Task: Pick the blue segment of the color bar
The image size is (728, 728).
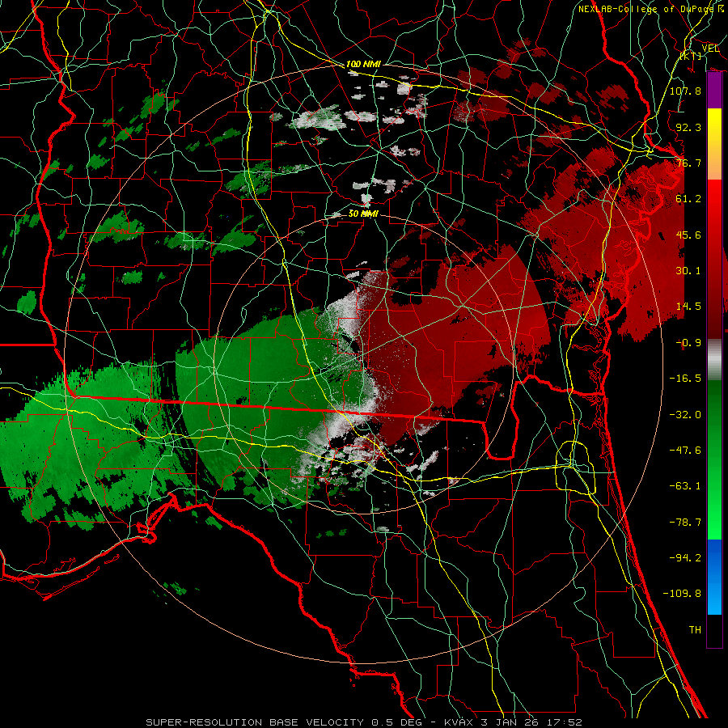Action: click(714, 577)
